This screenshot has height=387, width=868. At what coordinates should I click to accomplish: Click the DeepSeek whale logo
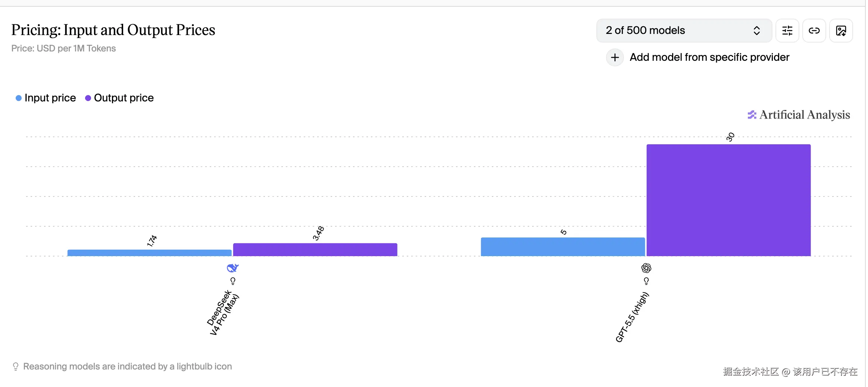click(232, 268)
